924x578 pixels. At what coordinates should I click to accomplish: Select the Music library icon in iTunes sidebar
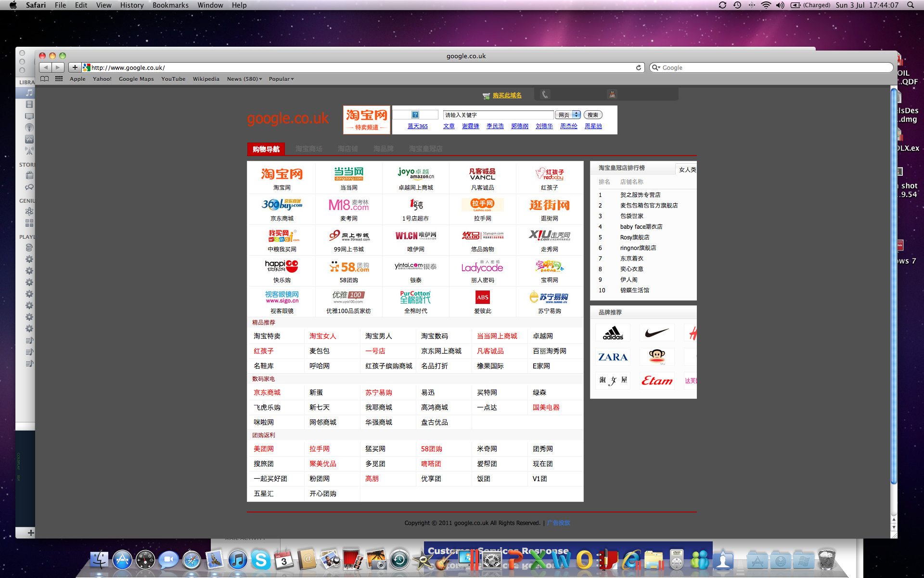coord(29,92)
